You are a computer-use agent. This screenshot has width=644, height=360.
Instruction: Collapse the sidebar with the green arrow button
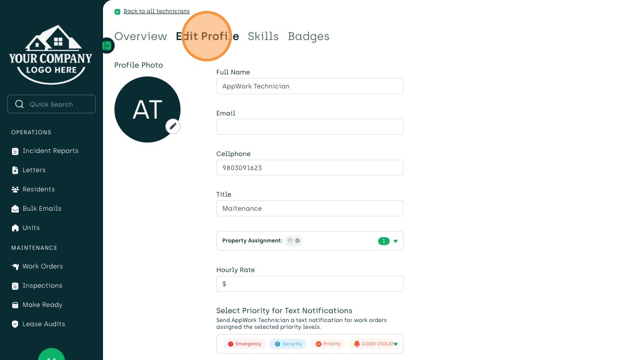[107, 46]
